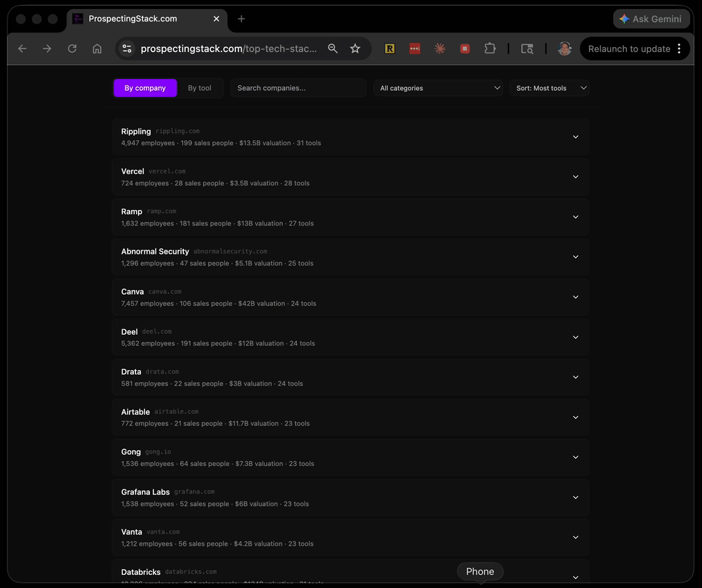Screen dimensions: 702x588
Task: Open Chrome three-dot menu
Action: [679, 49]
